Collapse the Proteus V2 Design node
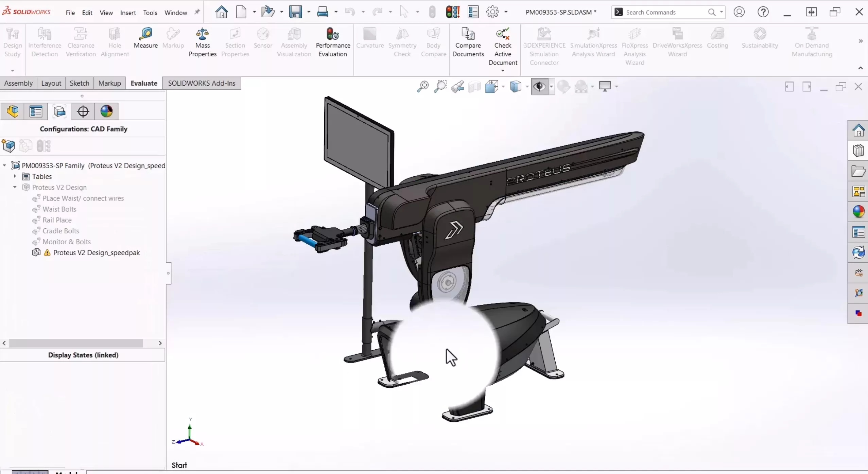 (x=15, y=187)
